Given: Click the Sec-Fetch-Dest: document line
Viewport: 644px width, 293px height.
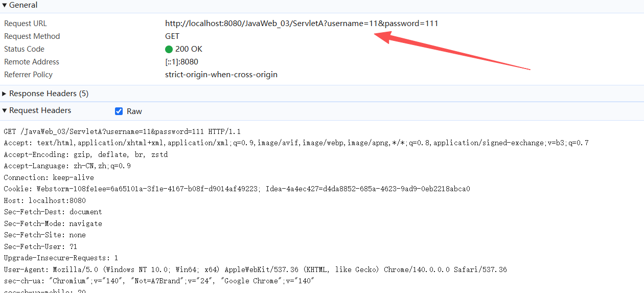Looking at the screenshot, I should coord(53,212).
